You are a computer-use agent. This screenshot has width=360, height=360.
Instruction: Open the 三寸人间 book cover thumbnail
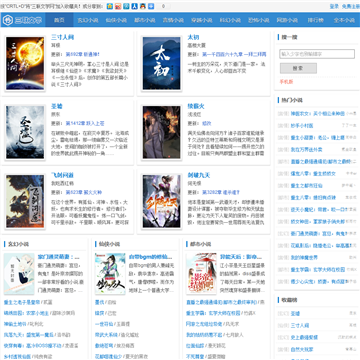click(x=25, y=63)
